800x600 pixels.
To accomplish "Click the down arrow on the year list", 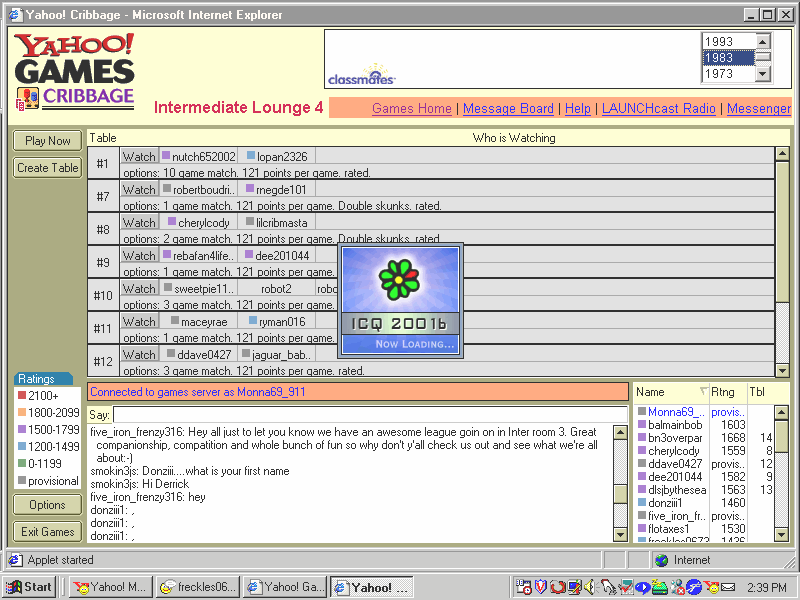I will [763, 73].
